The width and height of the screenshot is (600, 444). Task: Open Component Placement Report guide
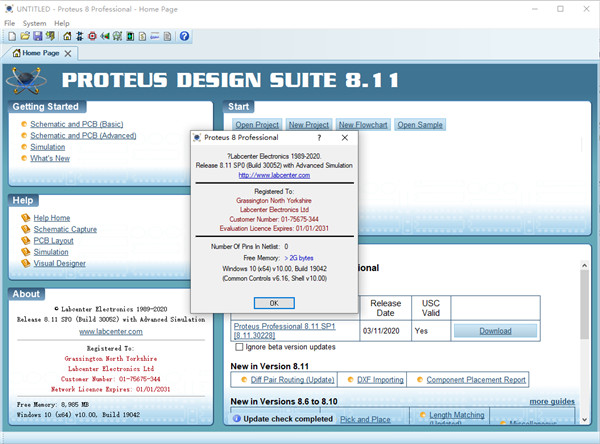pyautogui.click(x=476, y=380)
